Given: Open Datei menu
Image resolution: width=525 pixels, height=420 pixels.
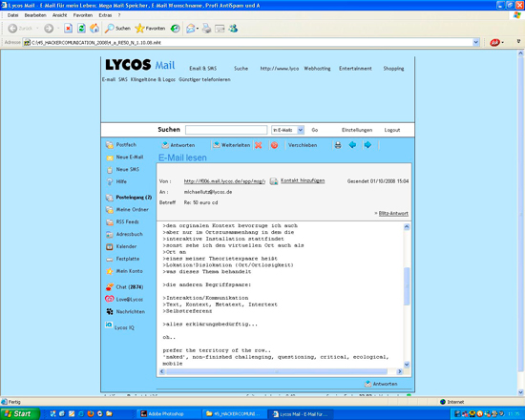Looking at the screenshot, I should 12,15.
